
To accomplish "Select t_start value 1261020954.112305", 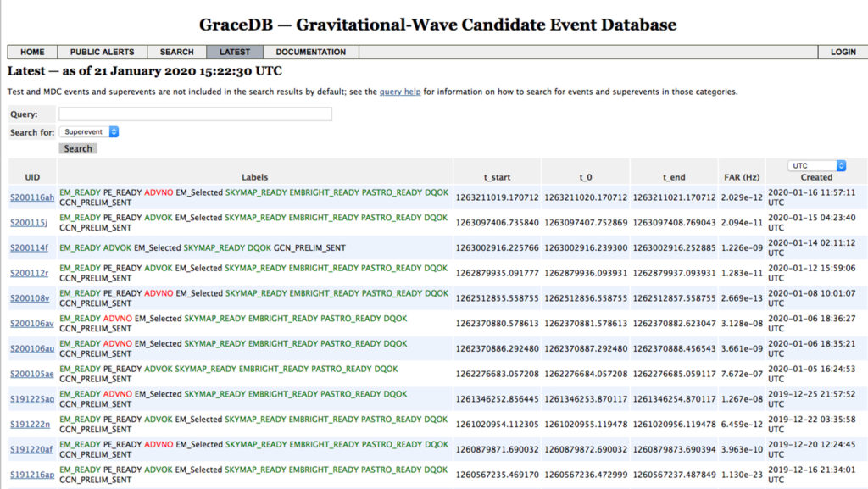I will tap(497, 425).
